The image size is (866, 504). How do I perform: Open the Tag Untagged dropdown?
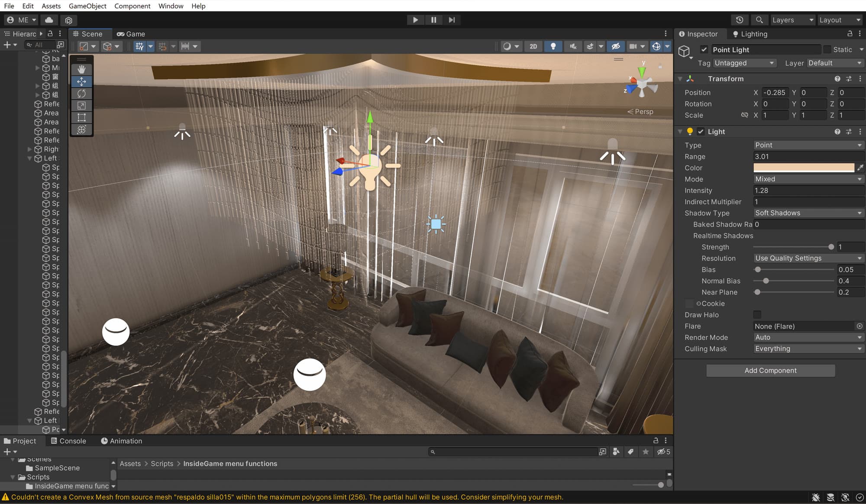pos(744,63)
